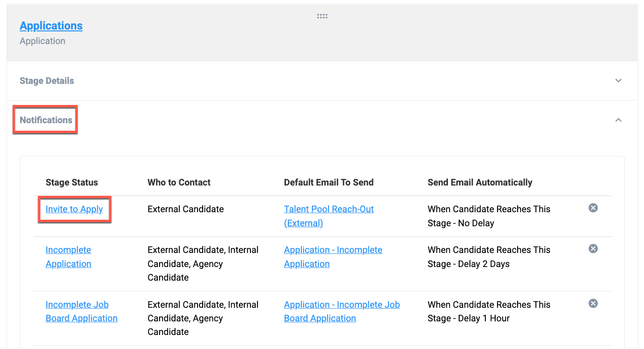Click the Stage Status column header
Image resolution: width=644 pixels, height=349 pixels.
pos(72,183)
